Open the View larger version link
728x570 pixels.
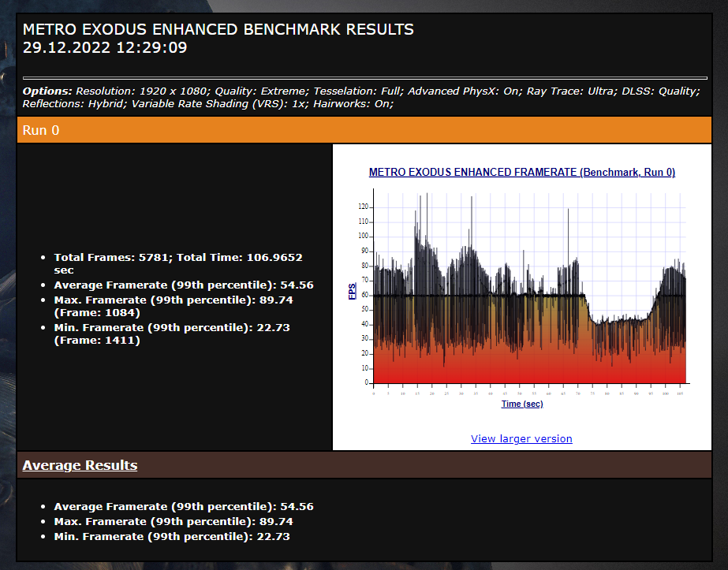pos(521,438)
